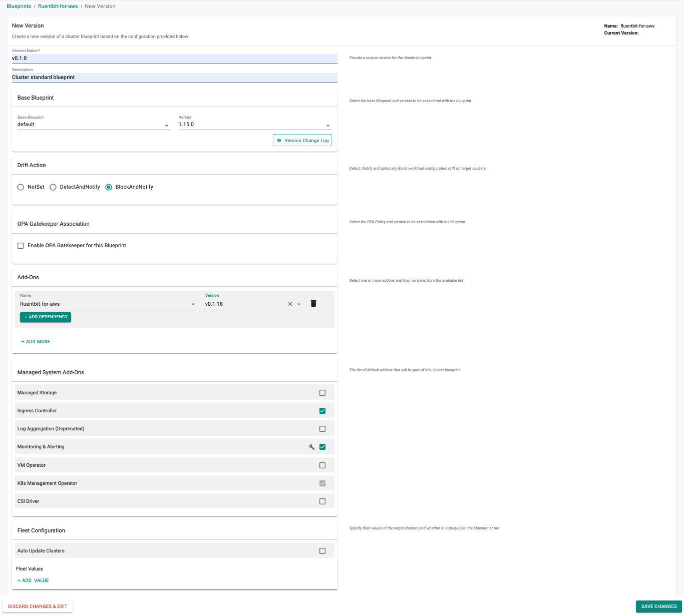Open the base blueprint Version 1.15.0 dropdown
The width and height of the screenshot is (684, 616).
[255, 125]
